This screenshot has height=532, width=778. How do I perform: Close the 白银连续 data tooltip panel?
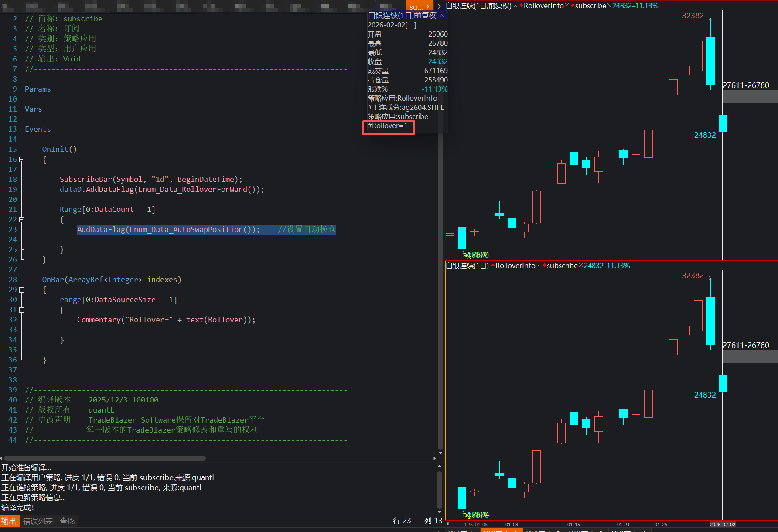pyautogui.click(x=442, y=16)
